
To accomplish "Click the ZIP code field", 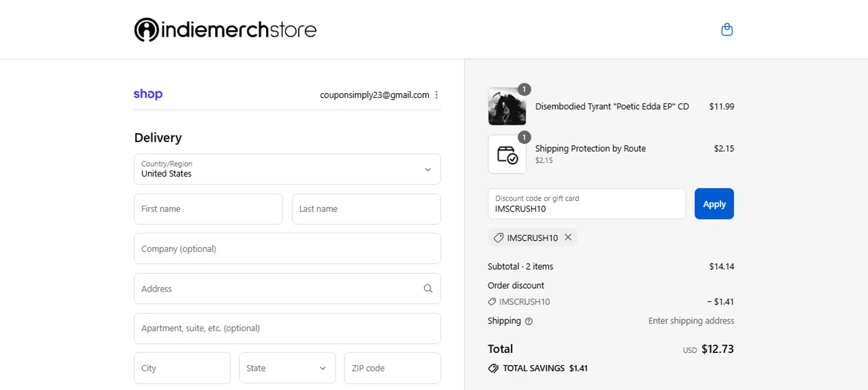I will pyautogui.click(x=392, y=368).
